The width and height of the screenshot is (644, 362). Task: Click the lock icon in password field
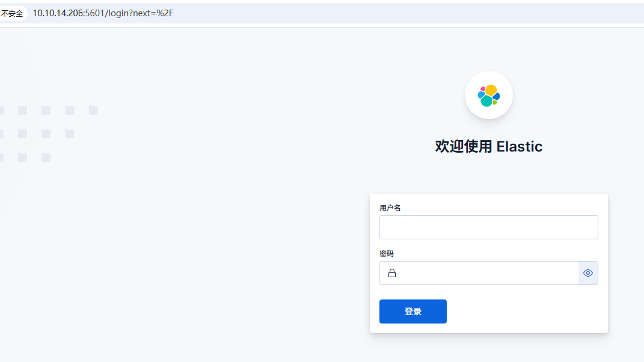point(392,273)
